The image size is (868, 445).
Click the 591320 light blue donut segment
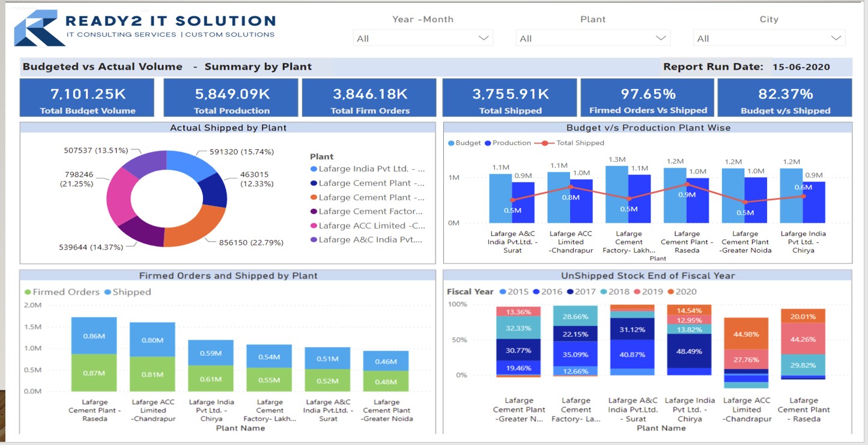(192, 163)
